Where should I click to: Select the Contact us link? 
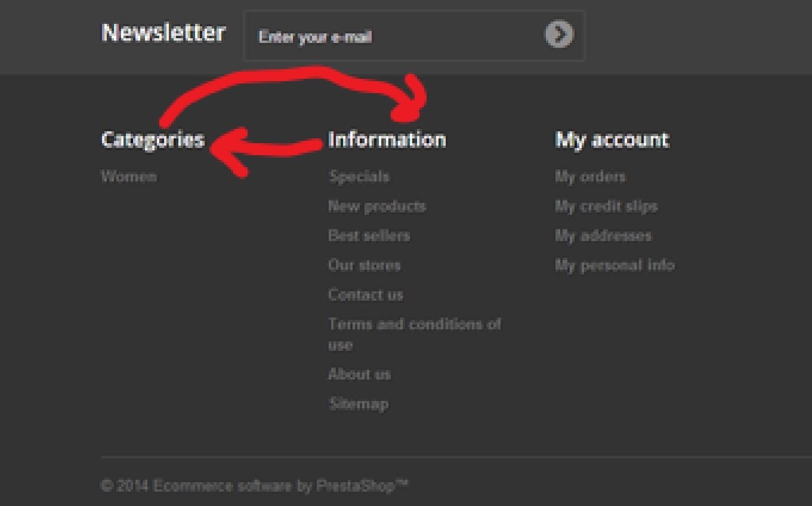[366, 295]
